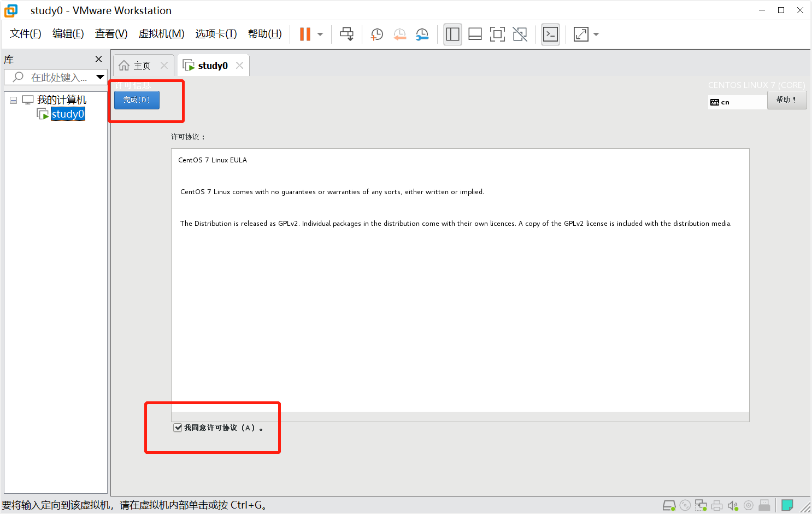812x514 pixels.
Task: Select study0 in the library tree
Action: pos(68,114)
